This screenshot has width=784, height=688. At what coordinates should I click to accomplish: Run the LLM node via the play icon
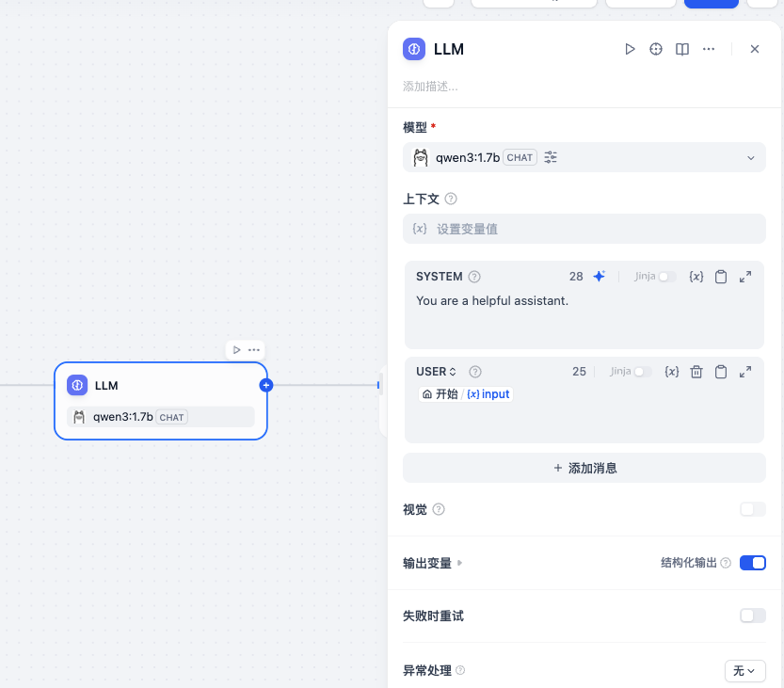click(x=630, y=49)
